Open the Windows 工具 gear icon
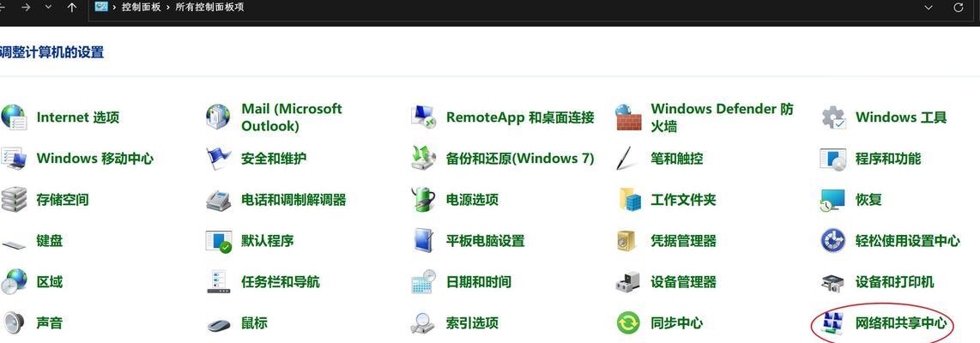 click(x=833, y=117)
